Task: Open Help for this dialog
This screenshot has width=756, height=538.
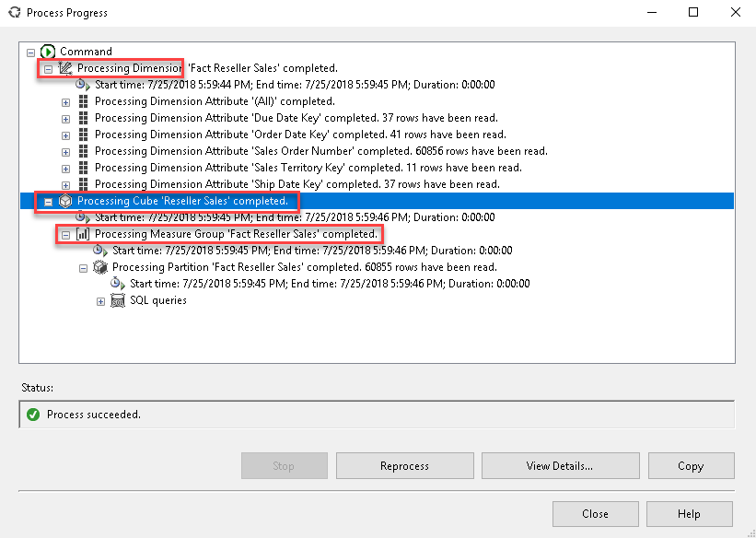Action: click(x=689, y=514)
